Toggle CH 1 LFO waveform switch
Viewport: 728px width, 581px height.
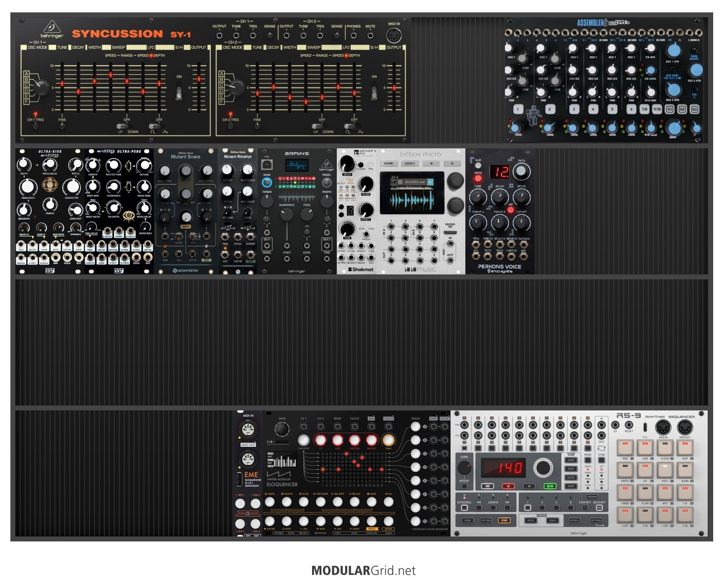158,126
